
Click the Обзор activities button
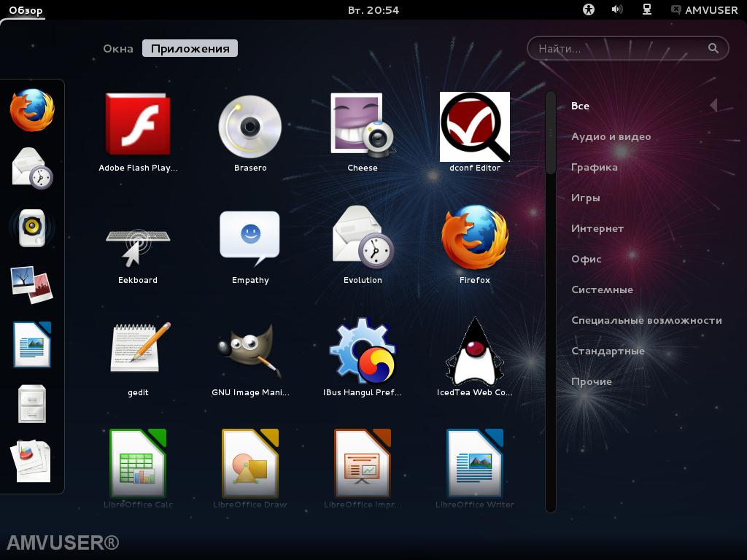[x=26, y=10]
